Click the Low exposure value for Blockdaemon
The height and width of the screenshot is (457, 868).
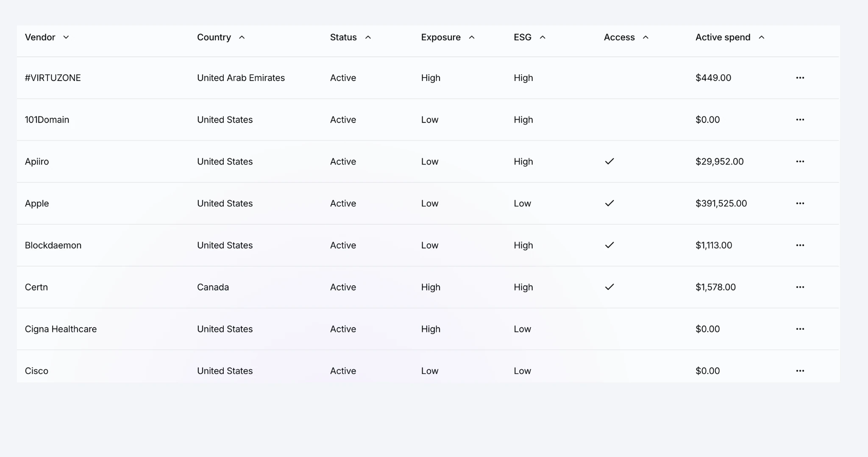[430, 245]
